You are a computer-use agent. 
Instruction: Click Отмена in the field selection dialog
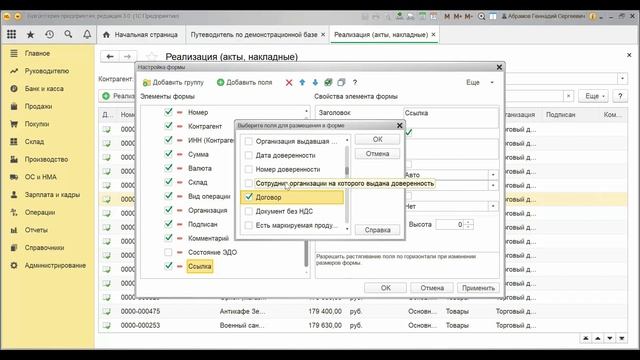point(378,154)
